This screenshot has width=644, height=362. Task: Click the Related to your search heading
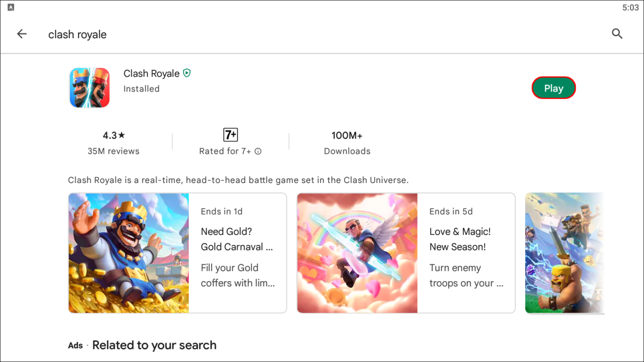(x=154, y=345)
